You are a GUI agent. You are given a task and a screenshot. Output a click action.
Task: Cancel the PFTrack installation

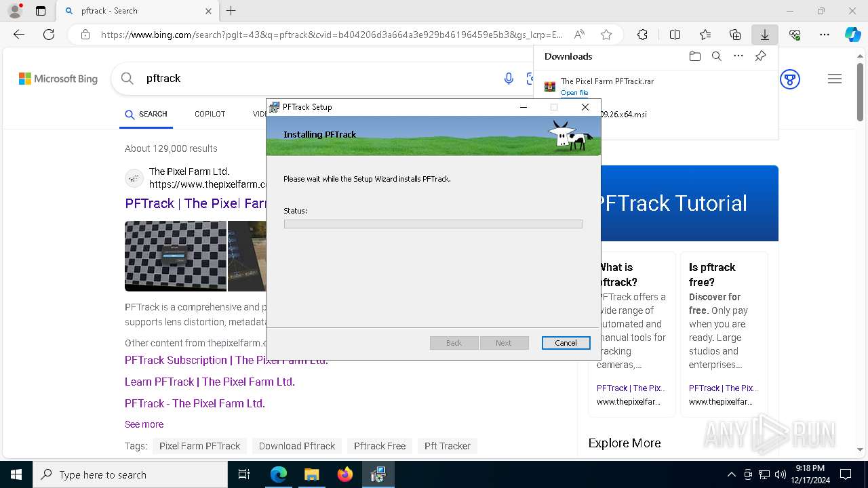(x=566, y=343)
